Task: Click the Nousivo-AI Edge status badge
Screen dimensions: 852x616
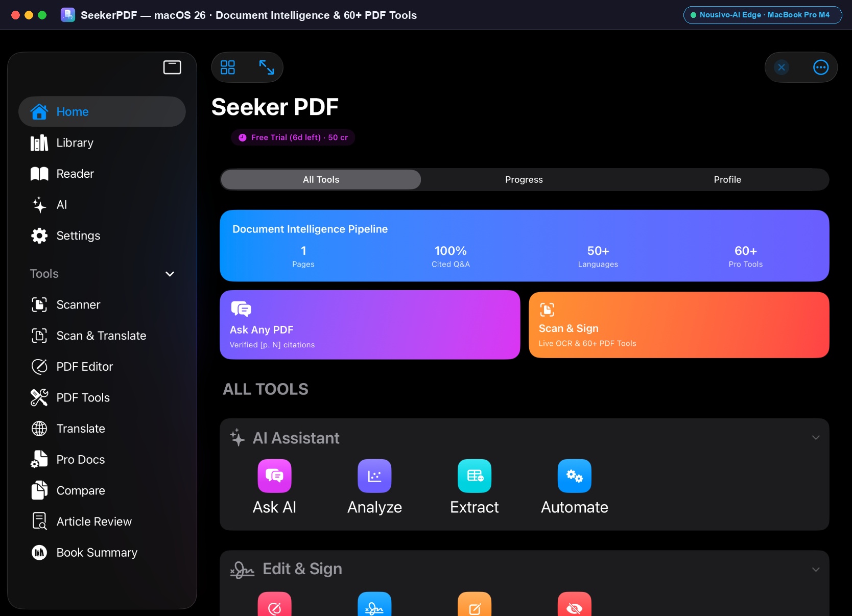Action: tap(763, 15)
